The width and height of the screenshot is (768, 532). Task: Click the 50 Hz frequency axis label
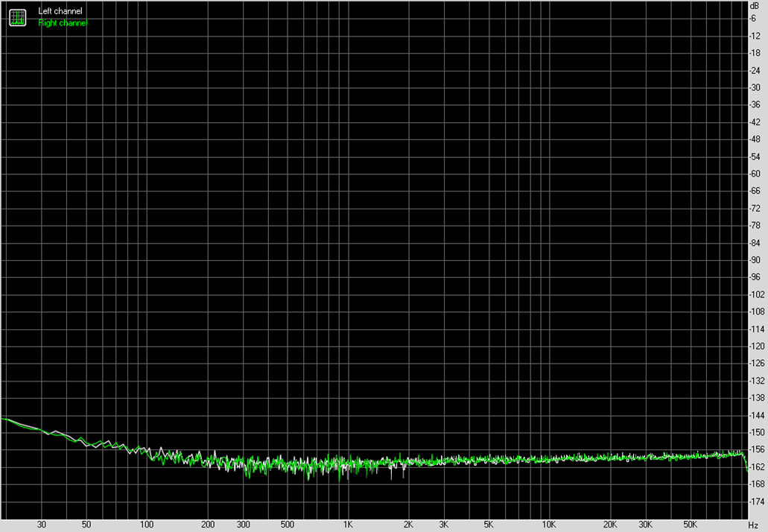86,525
